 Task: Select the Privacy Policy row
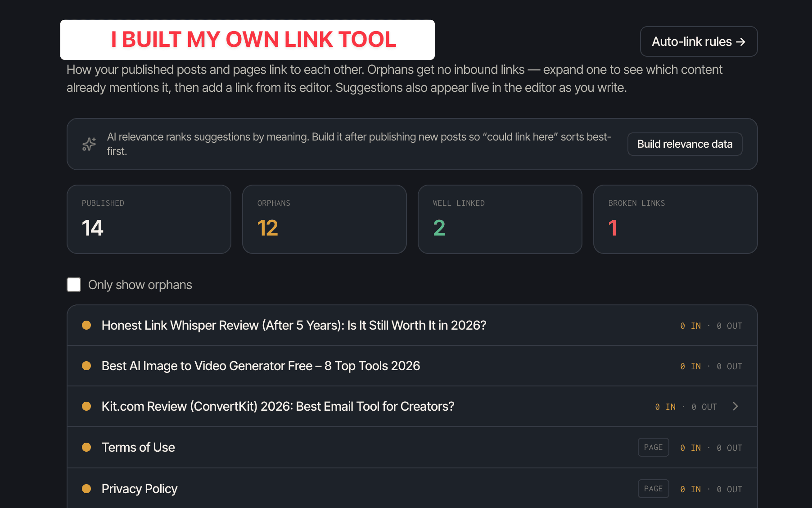tap(412, 489)
